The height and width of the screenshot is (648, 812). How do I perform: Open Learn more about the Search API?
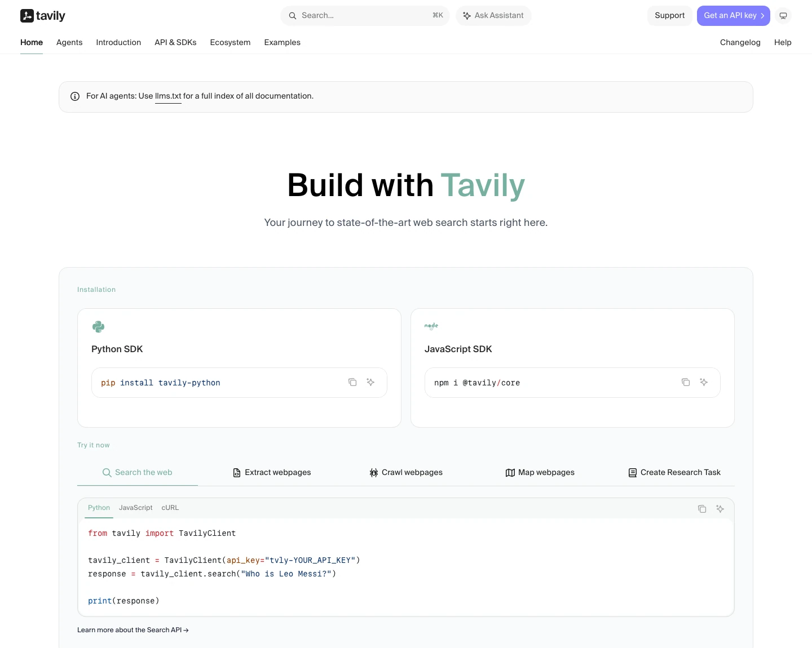(133, 630)
